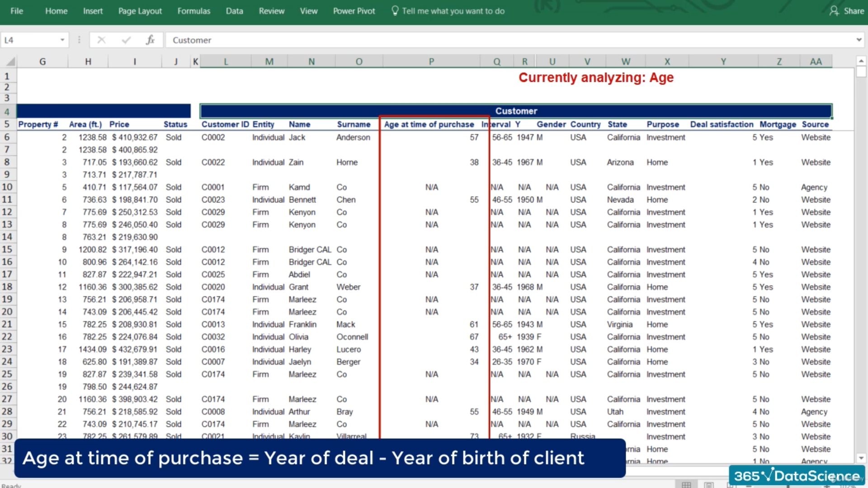The height and width of the screenshot is (488, 868).
Task: Click the Insert Function fx icon
Action: click(150, 40)
